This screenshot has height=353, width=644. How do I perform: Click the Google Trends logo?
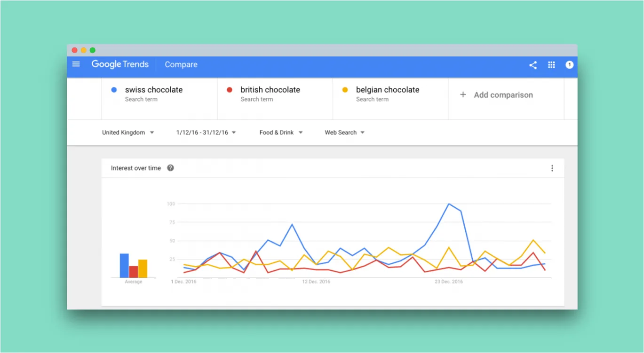tap(120, 64)
